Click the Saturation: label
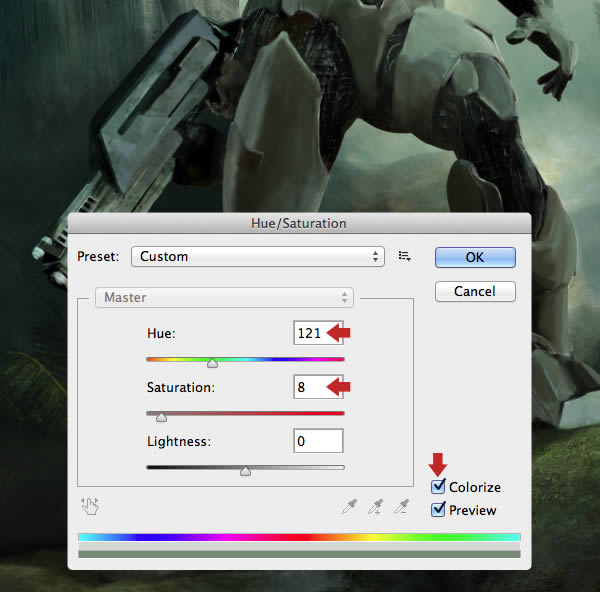Viewport: 600px width, 592px height. click(x=181, y=387)
